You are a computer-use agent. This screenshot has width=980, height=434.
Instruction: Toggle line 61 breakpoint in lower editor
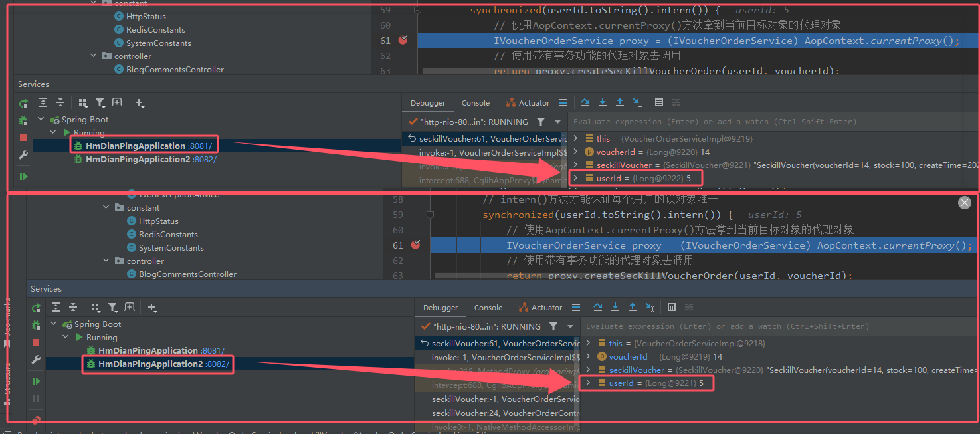(415, 245)
